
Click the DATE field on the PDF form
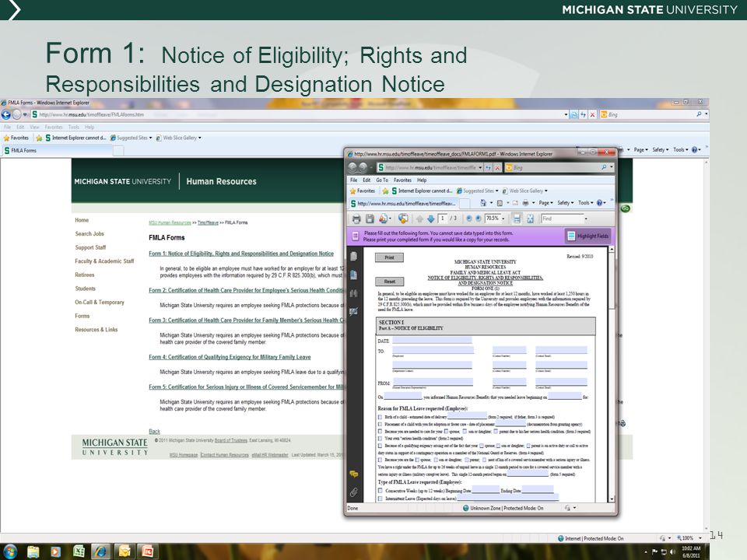tap(432, 340)
